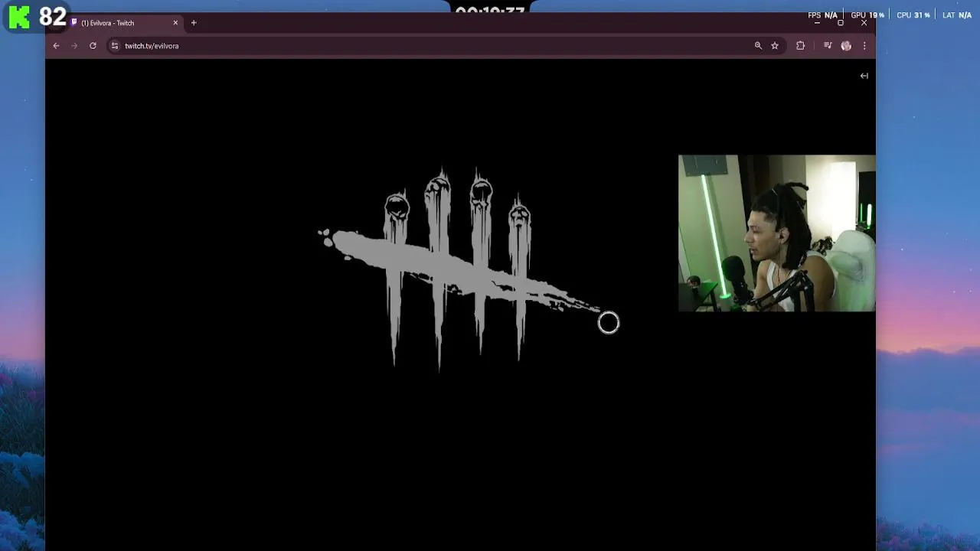Open the Chrome three-dot menu
The image size is (980, 551).
(x=864, y=46)
